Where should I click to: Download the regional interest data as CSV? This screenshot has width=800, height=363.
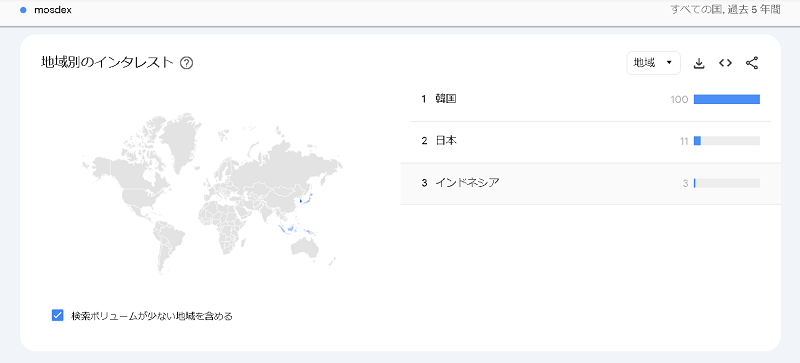point(698,63)
